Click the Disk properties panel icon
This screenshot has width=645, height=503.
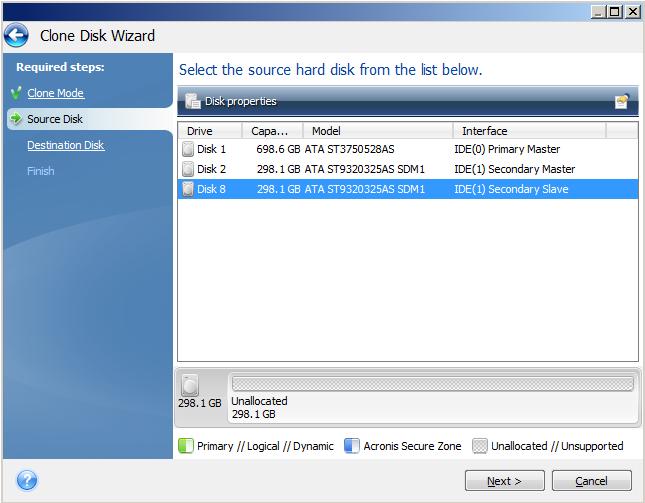pos(193,101)
